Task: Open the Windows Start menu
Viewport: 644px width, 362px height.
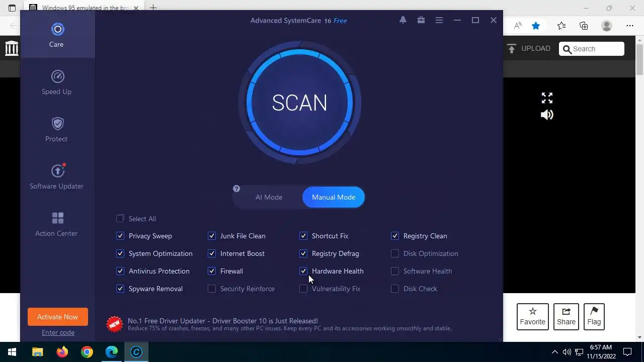Action: pos(12,352)
